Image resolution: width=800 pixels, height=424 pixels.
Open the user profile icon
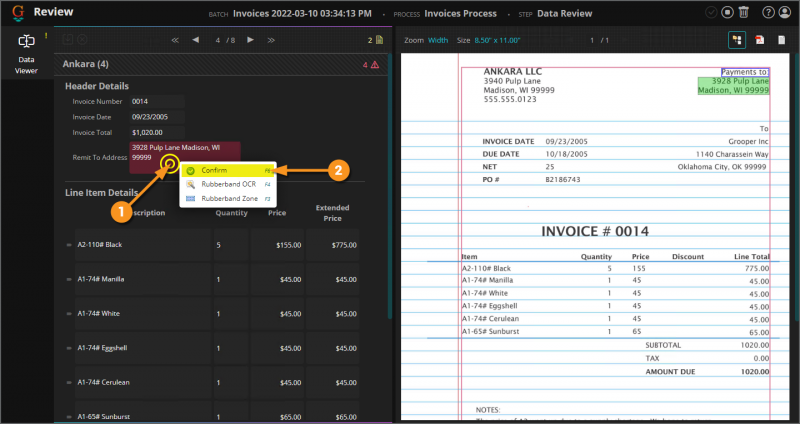785,12
